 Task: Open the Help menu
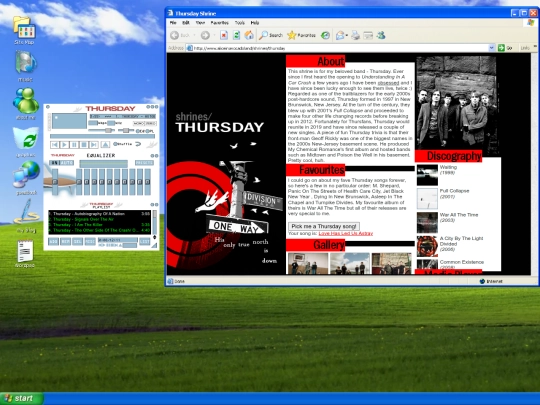click(255, 23)
